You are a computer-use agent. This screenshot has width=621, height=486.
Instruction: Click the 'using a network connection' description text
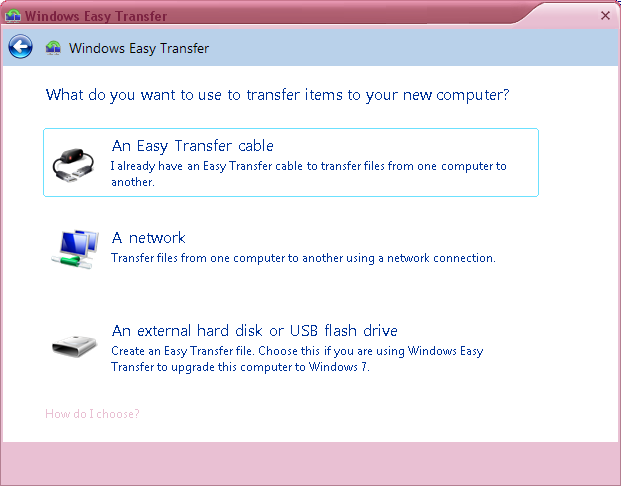(x=303, y=258)
